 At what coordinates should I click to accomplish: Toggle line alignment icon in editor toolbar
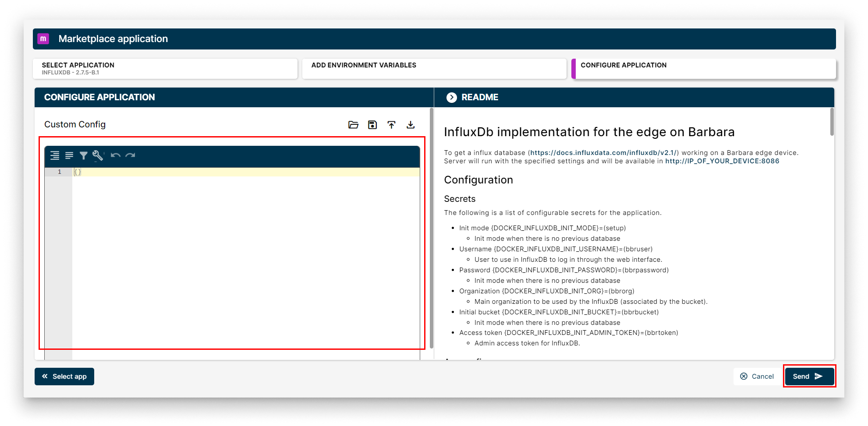click(69, 155)
